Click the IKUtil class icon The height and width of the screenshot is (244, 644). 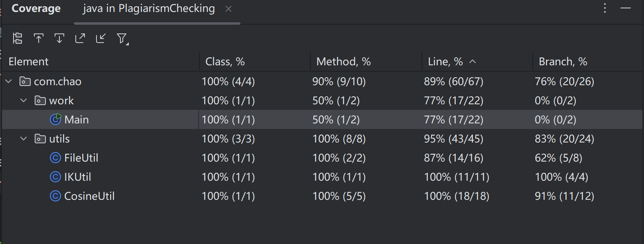tap(55, 177)
